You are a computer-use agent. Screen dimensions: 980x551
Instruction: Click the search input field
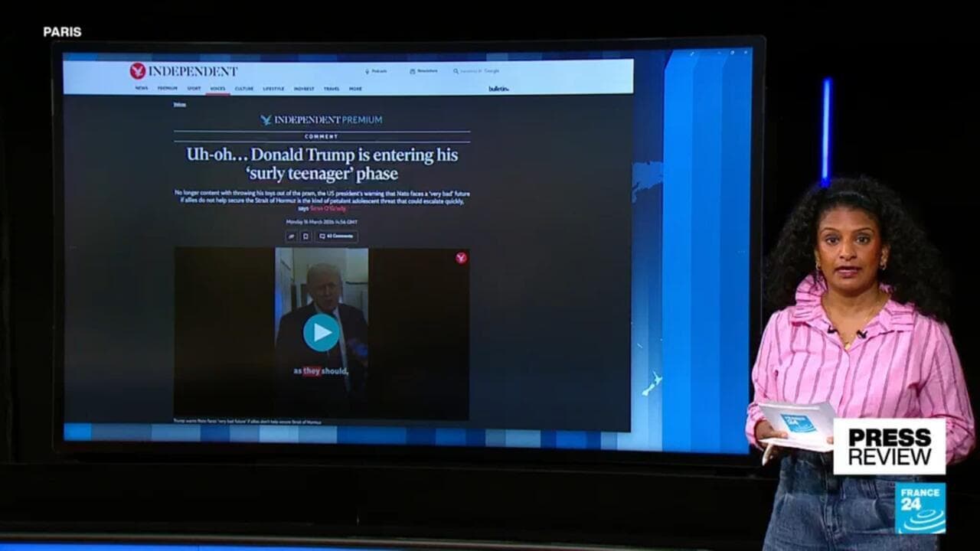click(481, 71)
